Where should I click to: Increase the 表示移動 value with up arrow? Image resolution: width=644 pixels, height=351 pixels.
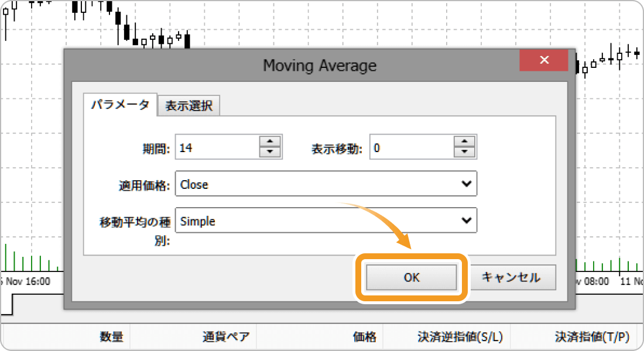[464, 142]
